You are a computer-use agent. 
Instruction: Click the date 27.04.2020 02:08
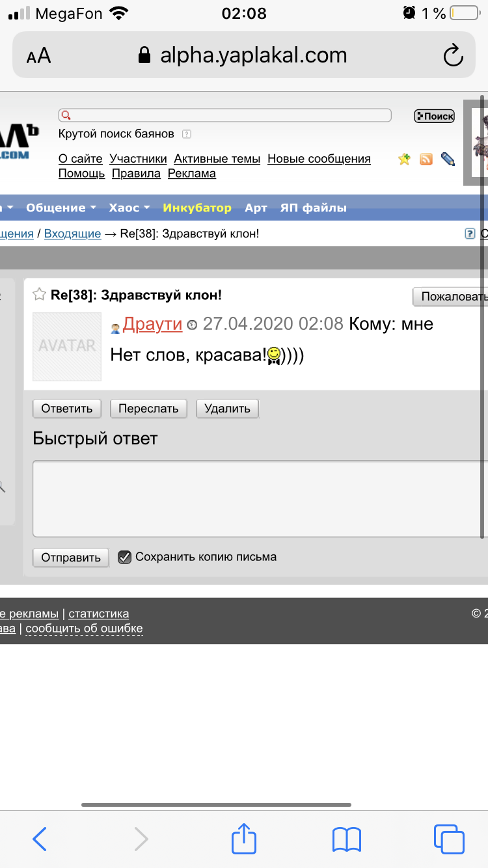[273, 324]
